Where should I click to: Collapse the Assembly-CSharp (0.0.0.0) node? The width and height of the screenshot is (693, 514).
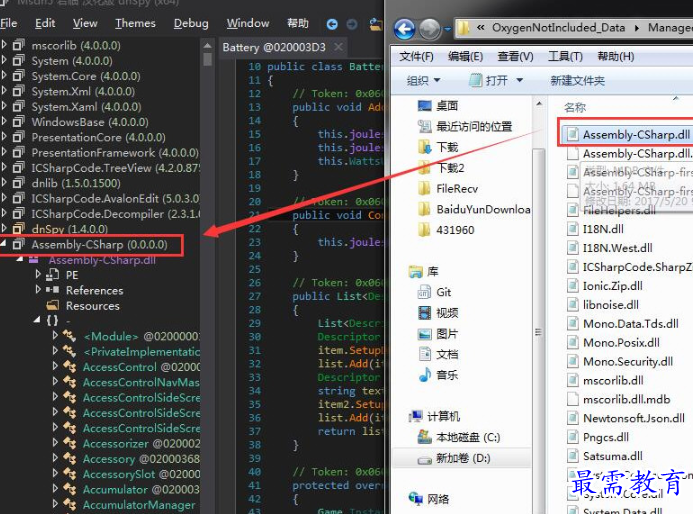[x=4, y=244]
